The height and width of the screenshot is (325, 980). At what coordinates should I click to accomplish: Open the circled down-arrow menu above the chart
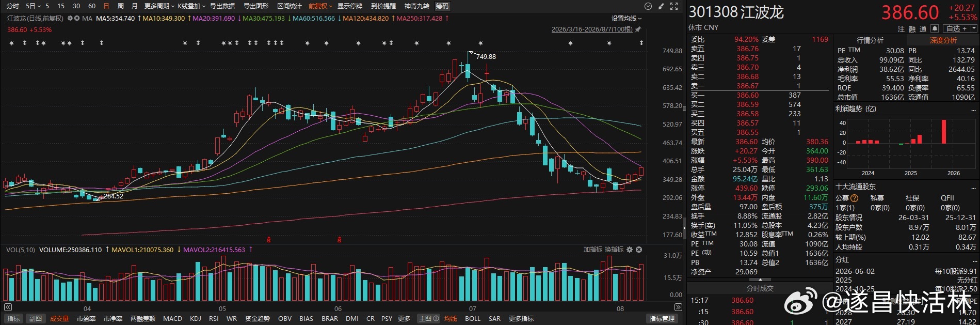click(648, 6)
